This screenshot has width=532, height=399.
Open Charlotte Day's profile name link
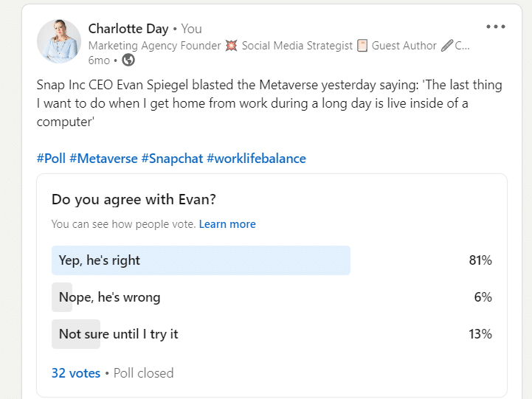click(x=128, y=29)
